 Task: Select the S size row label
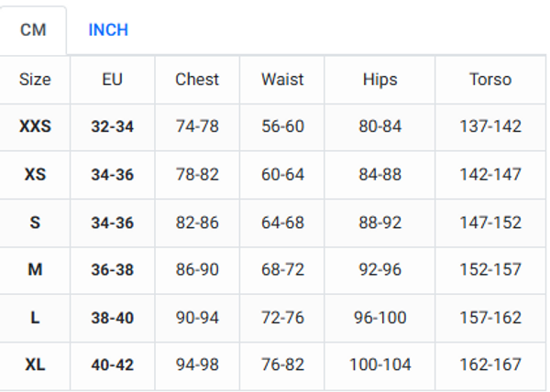(35, 223)
